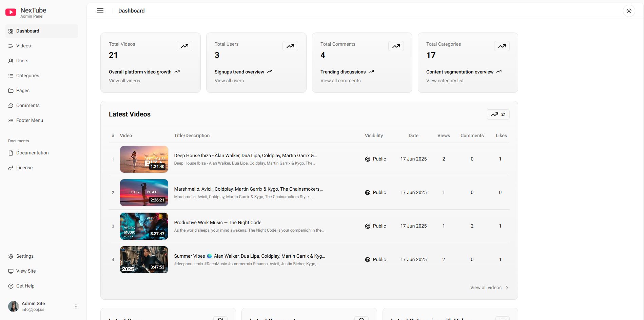This screenshot has width=644, height=320.
Task: Open Videos in the sidebar
Action: point(23,46)
